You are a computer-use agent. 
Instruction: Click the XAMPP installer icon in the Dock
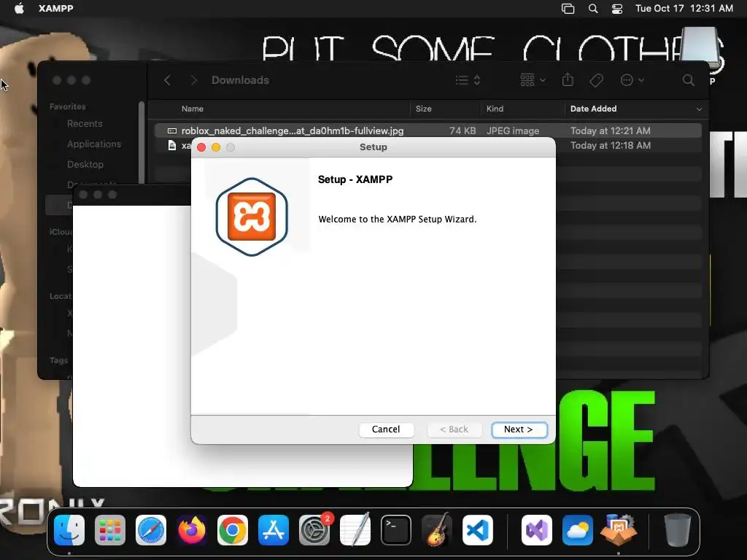pos(619,529)
